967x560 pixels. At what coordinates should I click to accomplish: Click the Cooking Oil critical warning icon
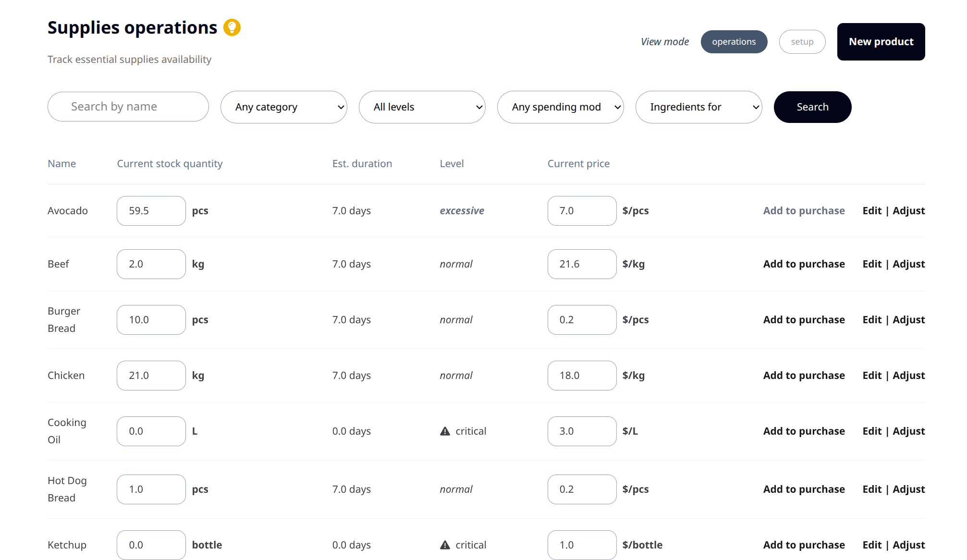point(445,431)
